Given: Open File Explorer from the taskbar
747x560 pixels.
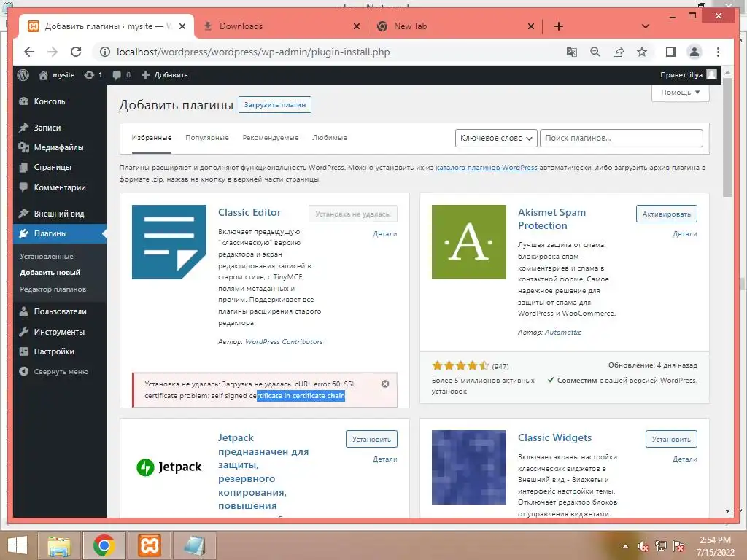Looking at the screenshot, I should pos(59,545).
